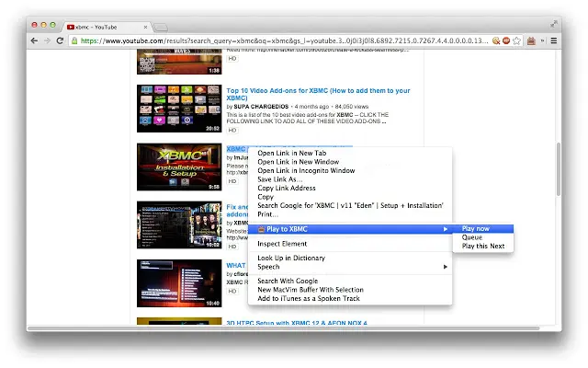Open the Play to XBMC extension icon

point(531,40)
